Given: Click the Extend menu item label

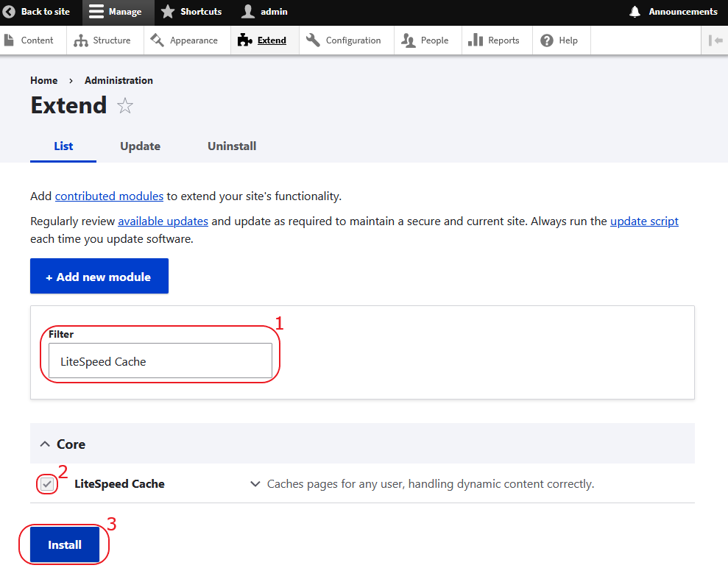Looking at the screenshot, I should point(272,40).
